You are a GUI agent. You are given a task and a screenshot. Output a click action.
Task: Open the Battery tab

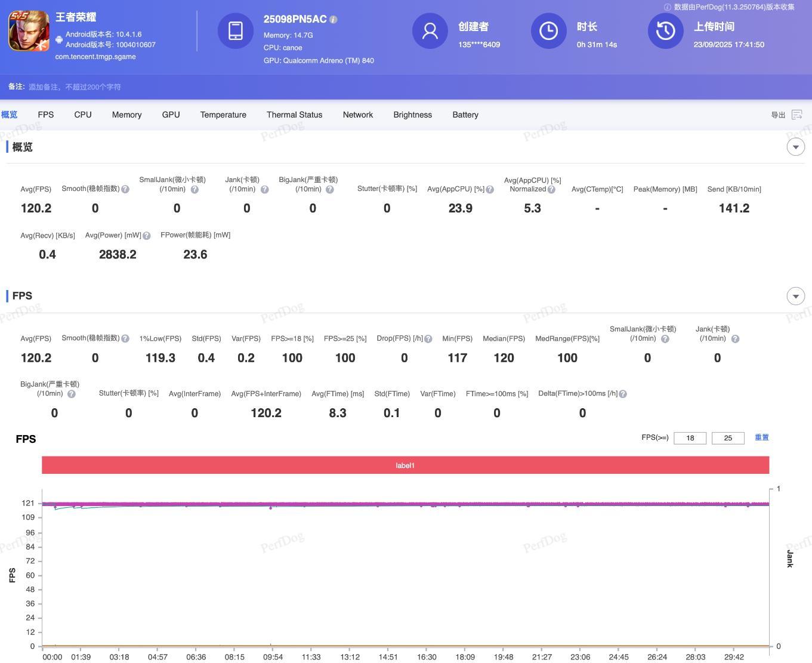pos(465,115)
